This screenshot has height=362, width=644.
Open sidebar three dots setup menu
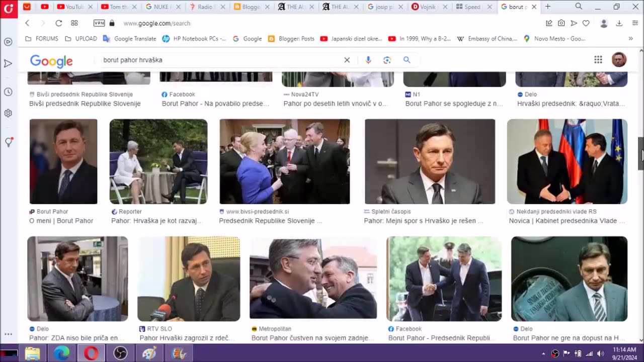(x=8, y=334)
